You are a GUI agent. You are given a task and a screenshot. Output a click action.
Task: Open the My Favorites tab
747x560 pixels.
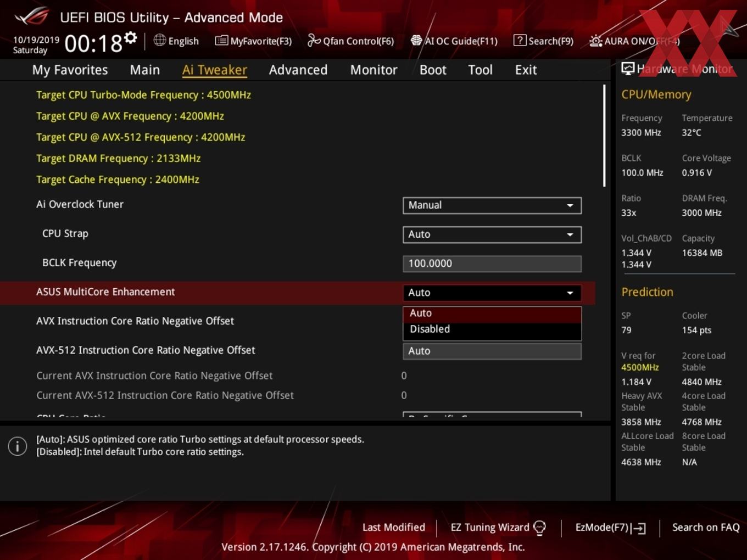click(x=70, y=70)
